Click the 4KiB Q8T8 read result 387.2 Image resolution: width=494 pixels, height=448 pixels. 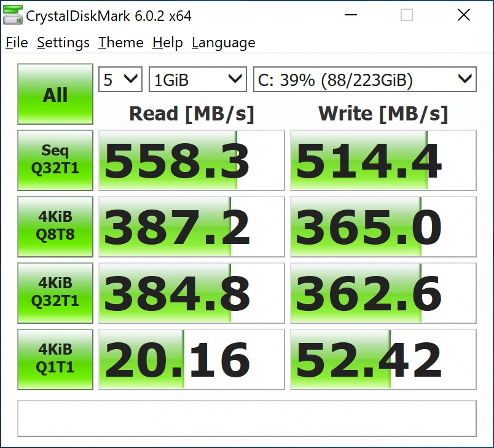(x=192, y=227)
